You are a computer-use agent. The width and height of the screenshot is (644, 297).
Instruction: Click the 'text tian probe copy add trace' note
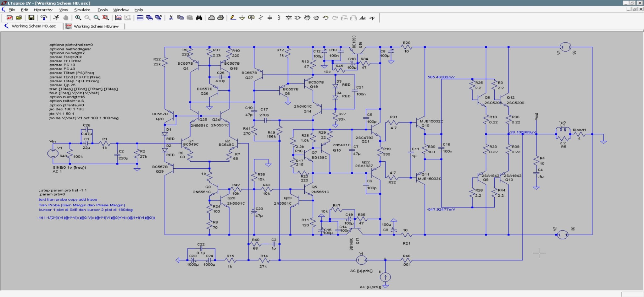[68, 199]
